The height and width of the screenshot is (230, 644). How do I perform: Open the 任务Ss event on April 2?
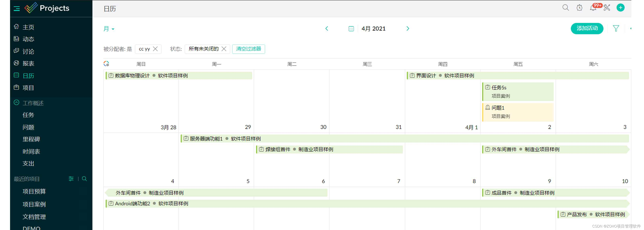pos(518,92)
